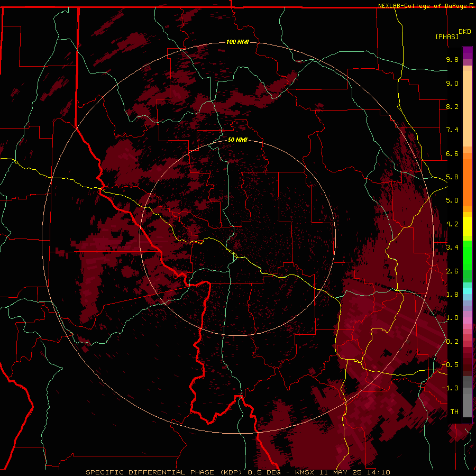The height and width of the screenshot is (476, 476).
Task: Click the 14:10 timestamp in the caption
Action: click(x=380, y=472)
